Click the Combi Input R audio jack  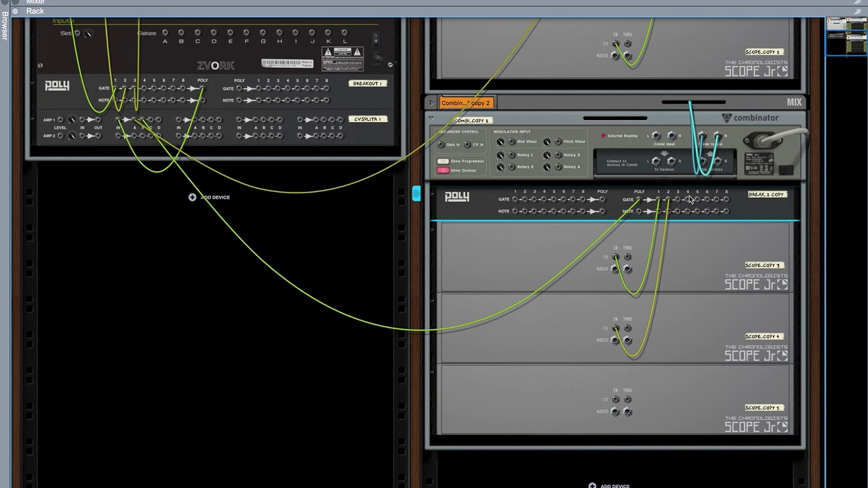[x=671, y=136]
